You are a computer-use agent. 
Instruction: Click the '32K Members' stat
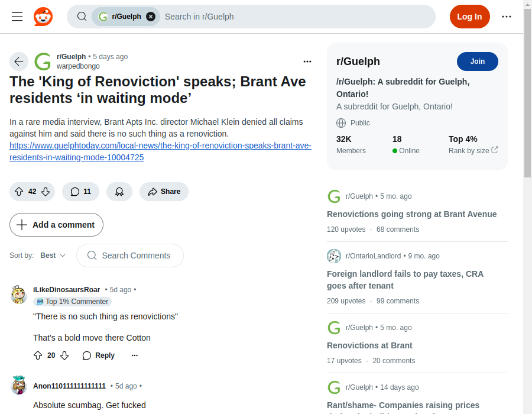[351, 144]
